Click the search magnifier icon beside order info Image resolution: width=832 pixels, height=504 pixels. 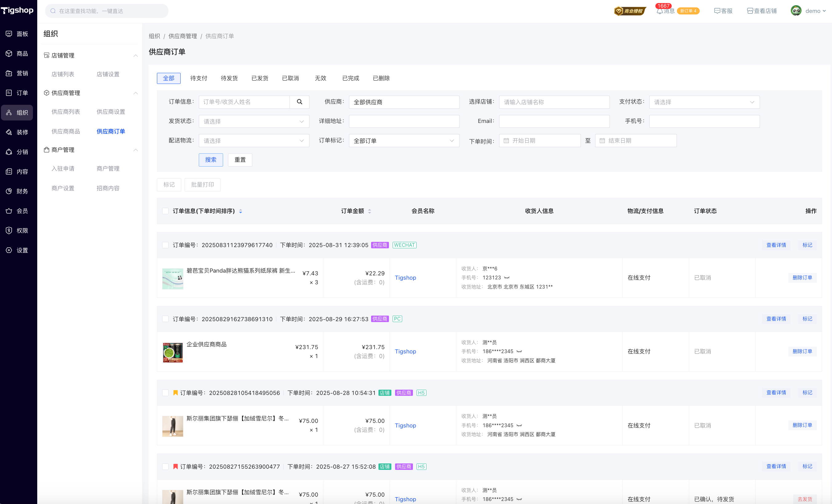tap(299, 102)
